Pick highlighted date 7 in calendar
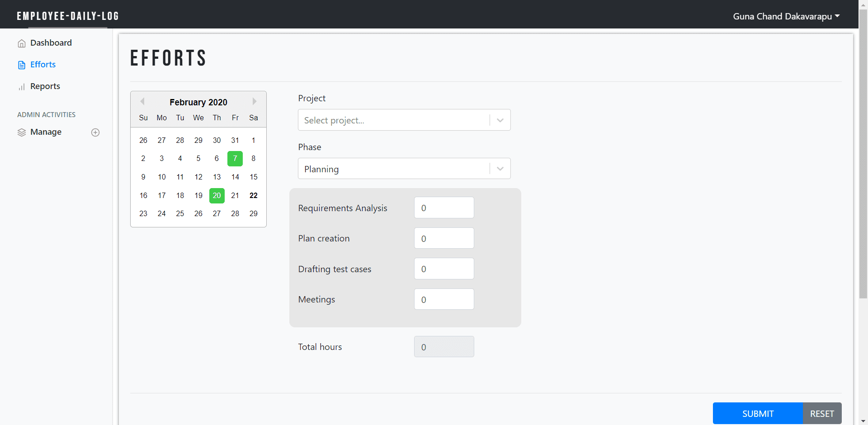This screenshot has height=425, width=868. 235,159
